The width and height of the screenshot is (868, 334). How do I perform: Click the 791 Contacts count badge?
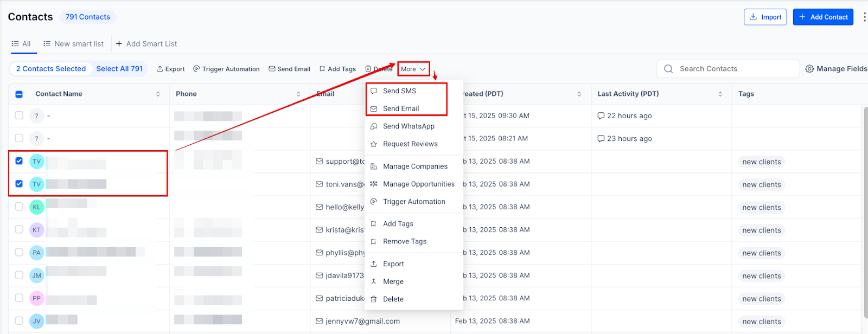pos(87,17)
